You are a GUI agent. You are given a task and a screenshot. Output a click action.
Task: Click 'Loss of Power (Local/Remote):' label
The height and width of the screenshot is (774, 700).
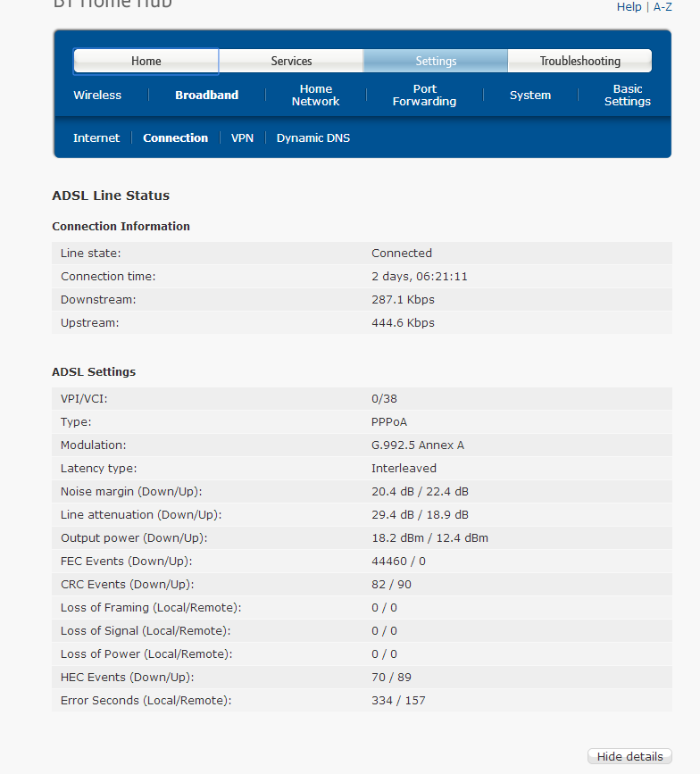coord(146,654)
